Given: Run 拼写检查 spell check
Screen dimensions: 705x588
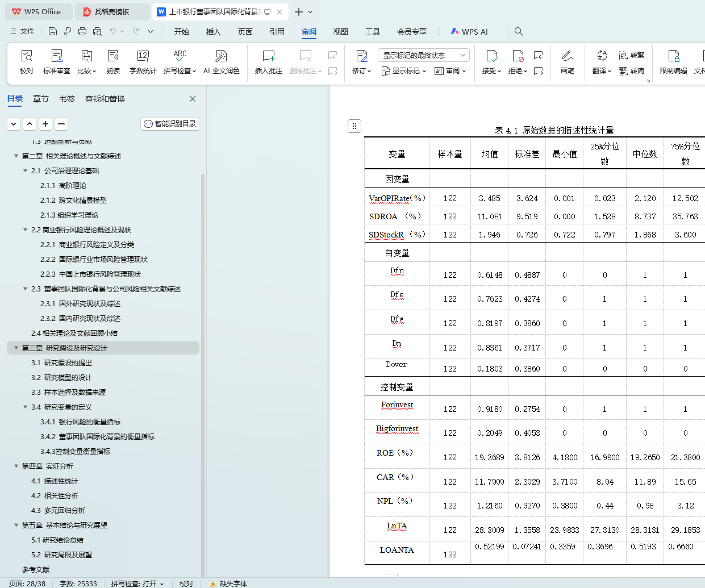Looking at the screenshot, I should point(180,62).
